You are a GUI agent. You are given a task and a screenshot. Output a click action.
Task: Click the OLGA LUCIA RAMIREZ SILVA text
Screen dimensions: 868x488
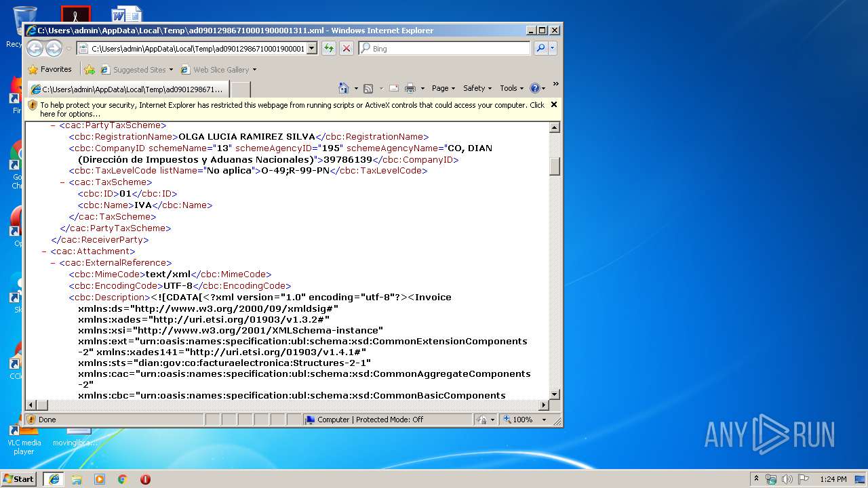pos(247,136)
